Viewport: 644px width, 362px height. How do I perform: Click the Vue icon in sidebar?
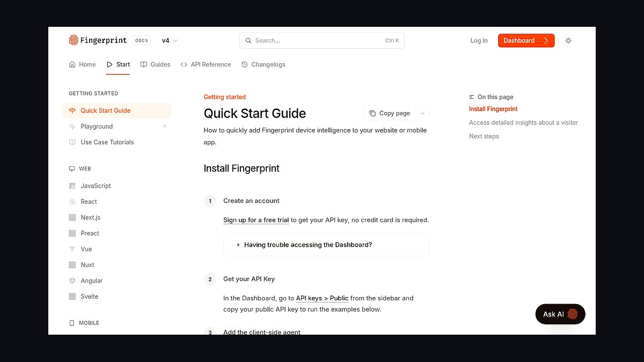coord(72,249)
